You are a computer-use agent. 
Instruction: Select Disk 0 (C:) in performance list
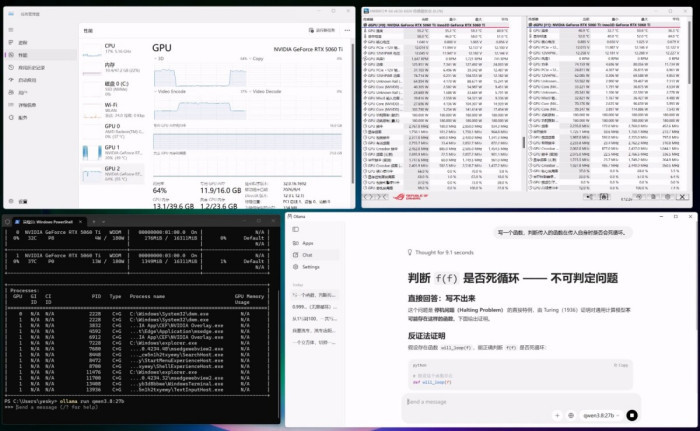[113, 88]
